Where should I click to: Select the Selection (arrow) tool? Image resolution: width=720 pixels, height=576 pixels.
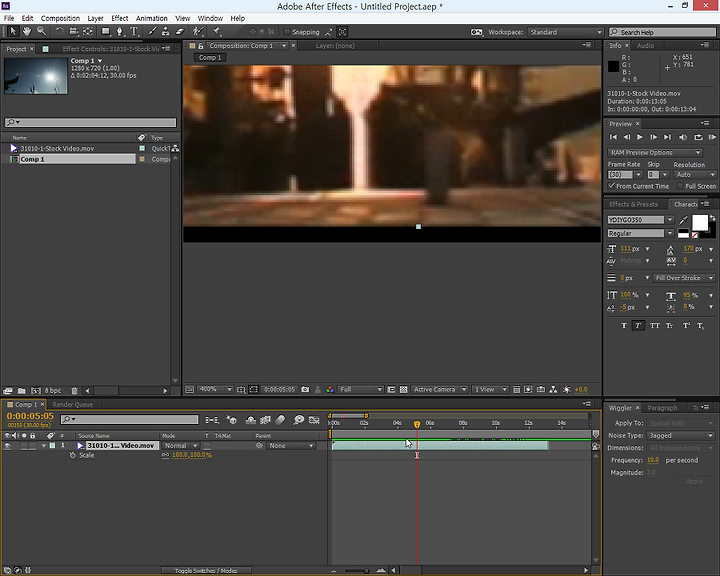13,32
